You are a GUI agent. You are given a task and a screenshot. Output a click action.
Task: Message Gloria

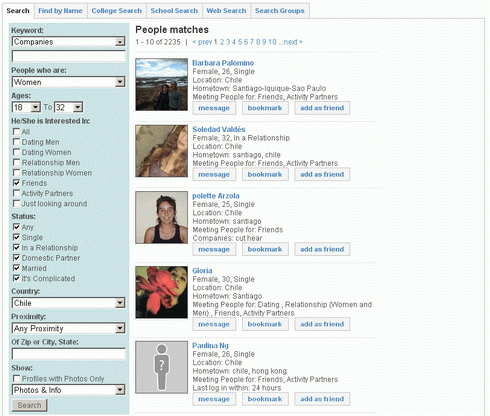pos(214,324)
